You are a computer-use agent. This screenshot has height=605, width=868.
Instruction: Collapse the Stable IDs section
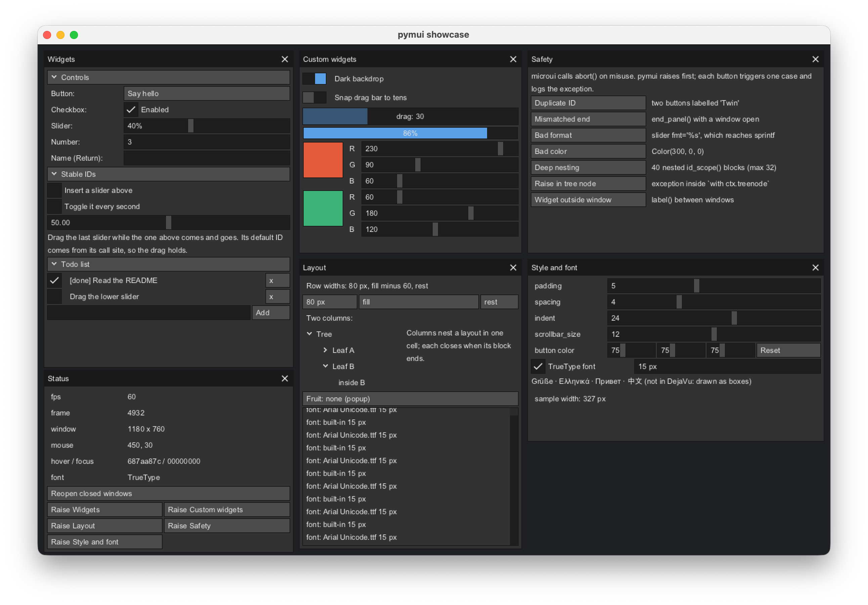coord(169,174)
